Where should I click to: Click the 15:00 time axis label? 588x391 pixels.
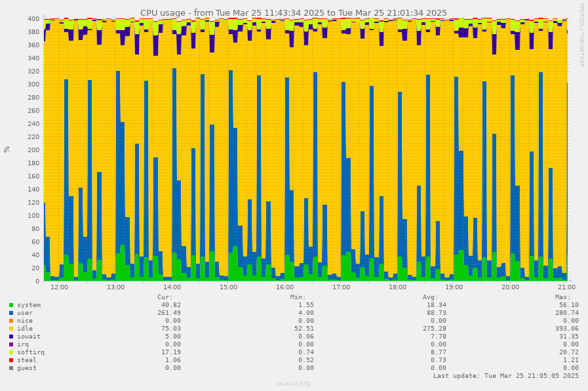click(x=228, y=287)
